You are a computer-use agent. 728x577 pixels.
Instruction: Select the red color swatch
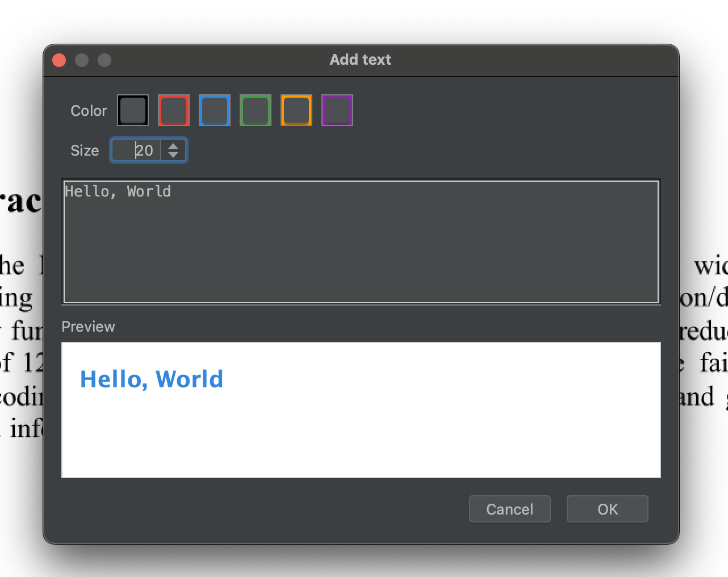[x=173, y=110]
